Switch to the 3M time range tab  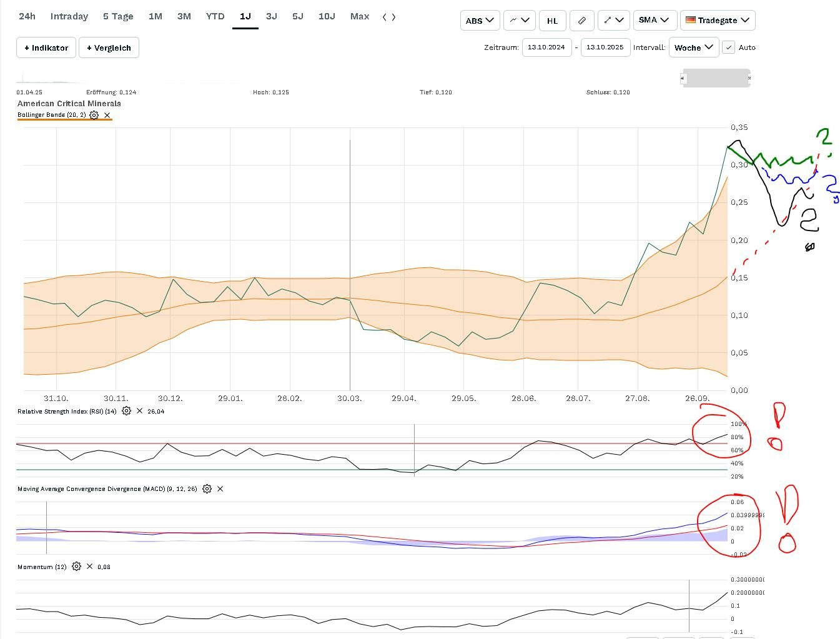(184, 16)
